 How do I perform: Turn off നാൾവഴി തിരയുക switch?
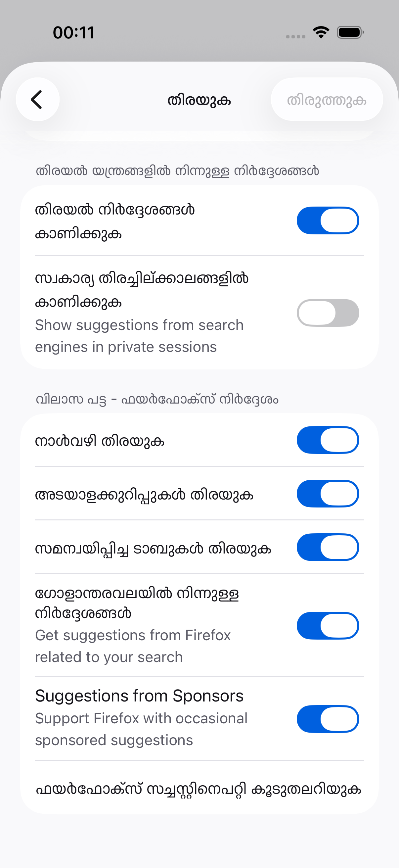coord(328,440)
